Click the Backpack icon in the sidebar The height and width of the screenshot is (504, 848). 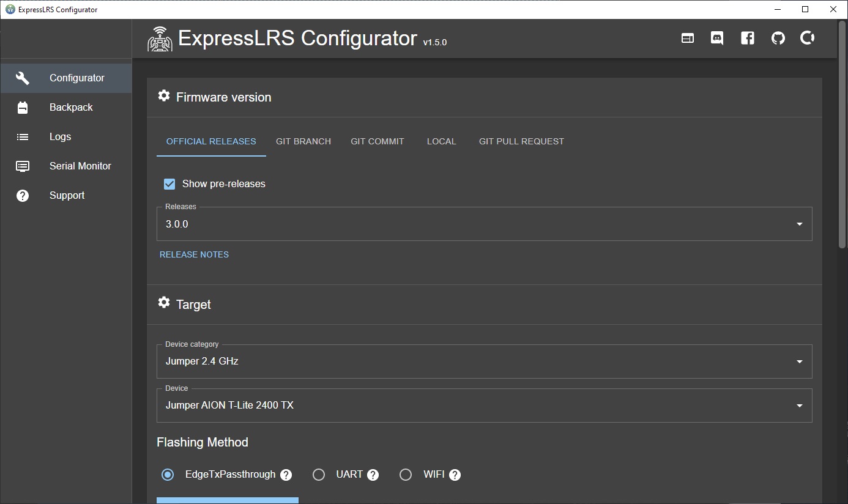pyautogui.click(x=23, y=108)
